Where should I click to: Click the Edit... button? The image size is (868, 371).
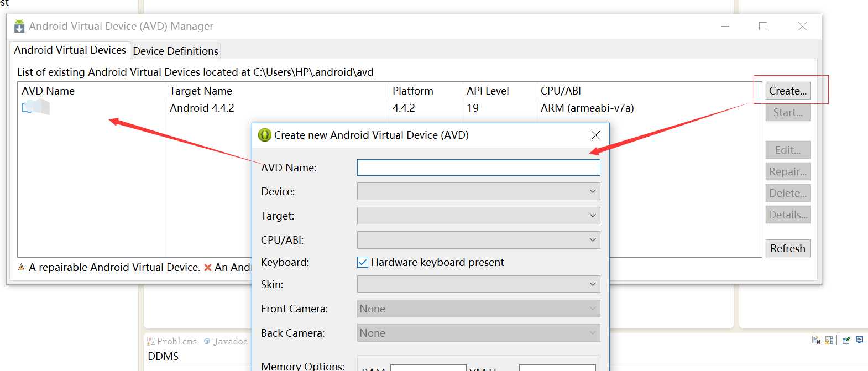coord(788,150)
